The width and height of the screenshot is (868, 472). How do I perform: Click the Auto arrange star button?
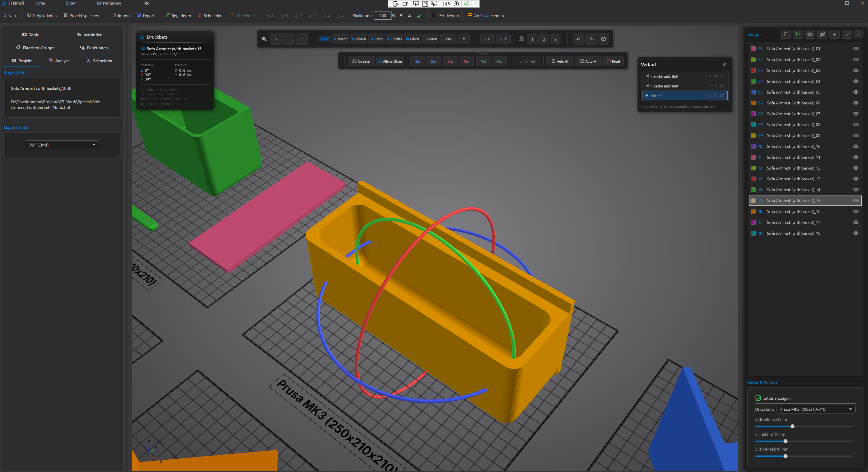click(588, 61)
